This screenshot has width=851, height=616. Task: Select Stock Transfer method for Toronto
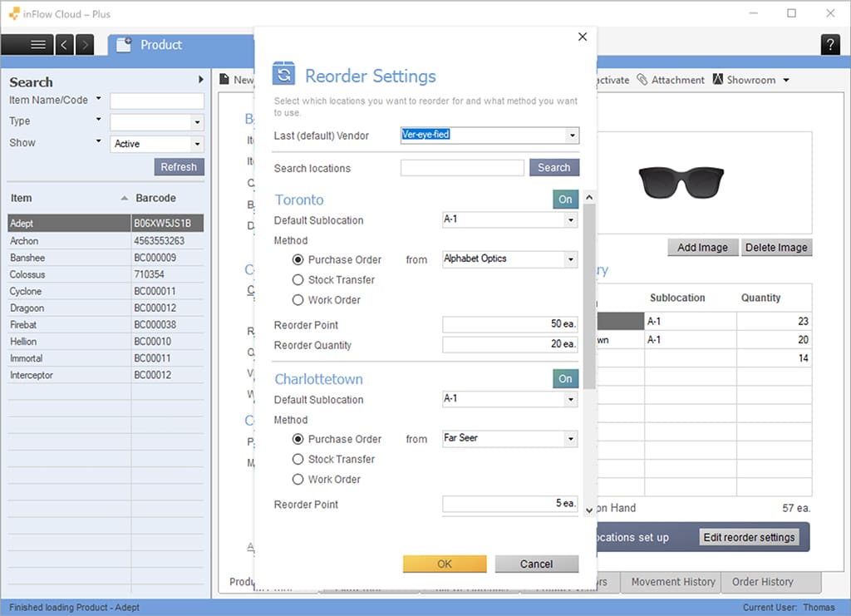point(298,280)
